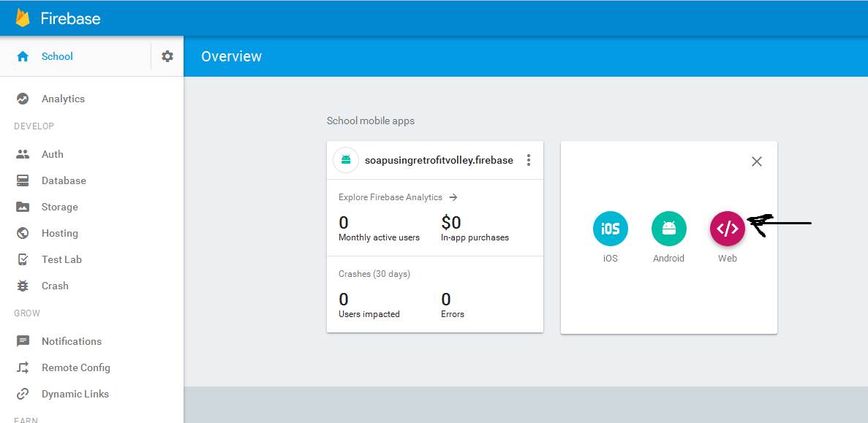
Task: Click the $0 purchases value
Action: (x=451, y=222)
